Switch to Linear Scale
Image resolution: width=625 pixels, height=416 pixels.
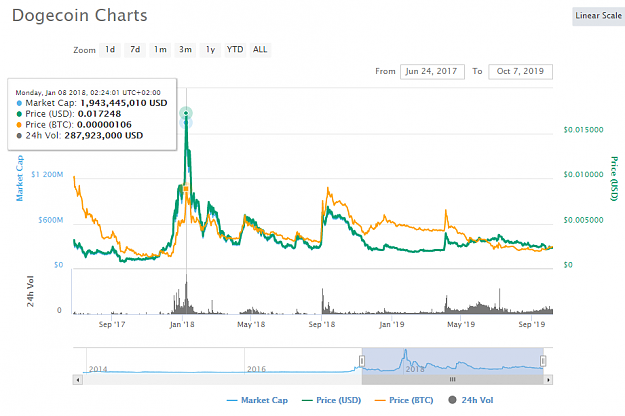pyautogui.click(x=598, y=16)
